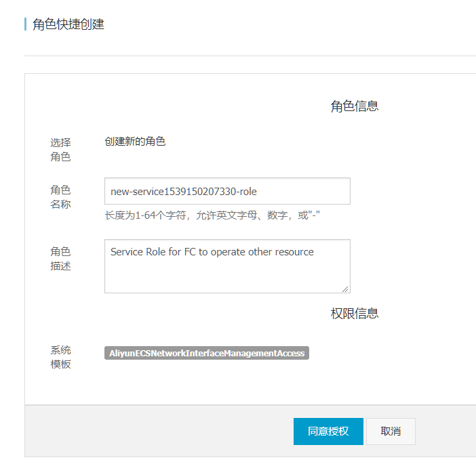The image size is (476, 464).
Task: Click the 系统模板 label
Action: pyautogui.click(x=60, y=357)
